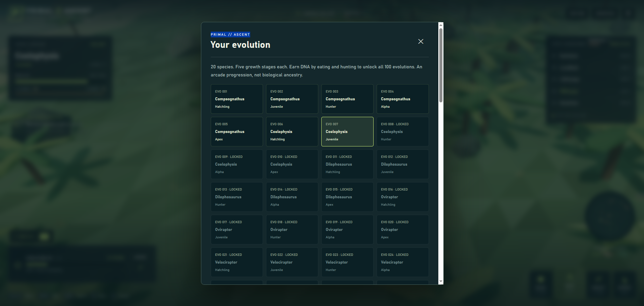The height and width of the screenshot is (306, 644).
Task: Select EVO 006 Coelophysis Hatchling card
Action: pyautogui.click(x=292, y=132)
